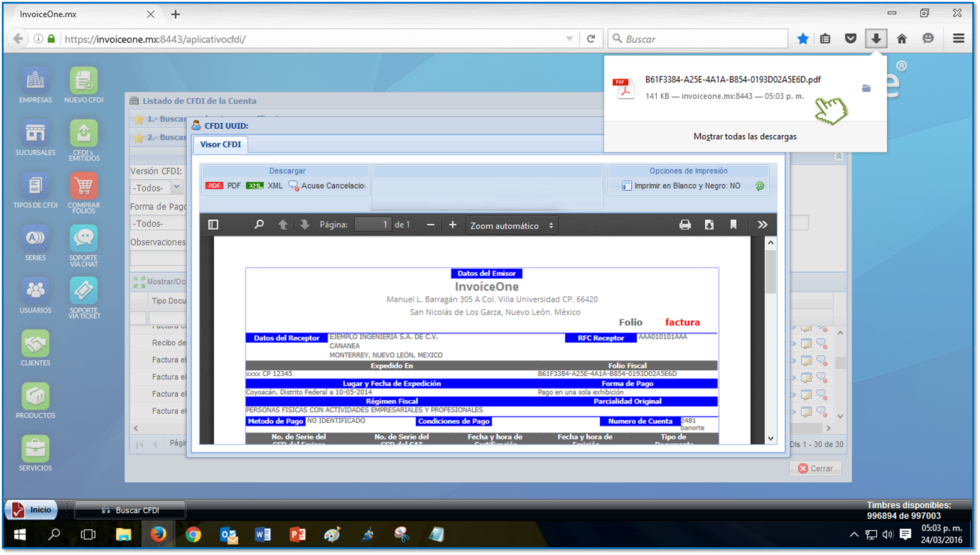This screenshot has width=980, height=555.
Task: Open downloaded PDF file entry
Action: tap(732, 88)
